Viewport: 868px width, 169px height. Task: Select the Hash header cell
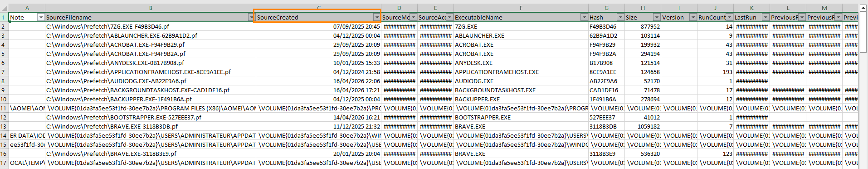[607, 17]
